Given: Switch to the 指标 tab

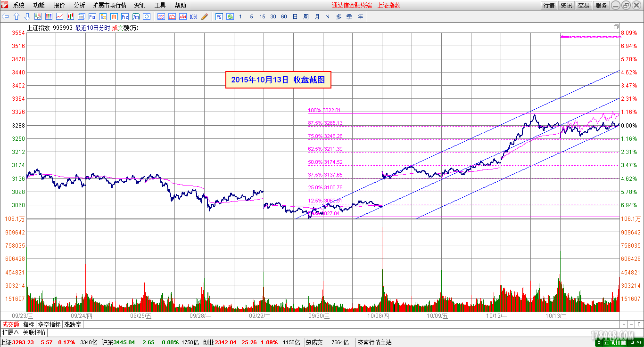Looking at the screenshot, I should [x=29, y=324].
